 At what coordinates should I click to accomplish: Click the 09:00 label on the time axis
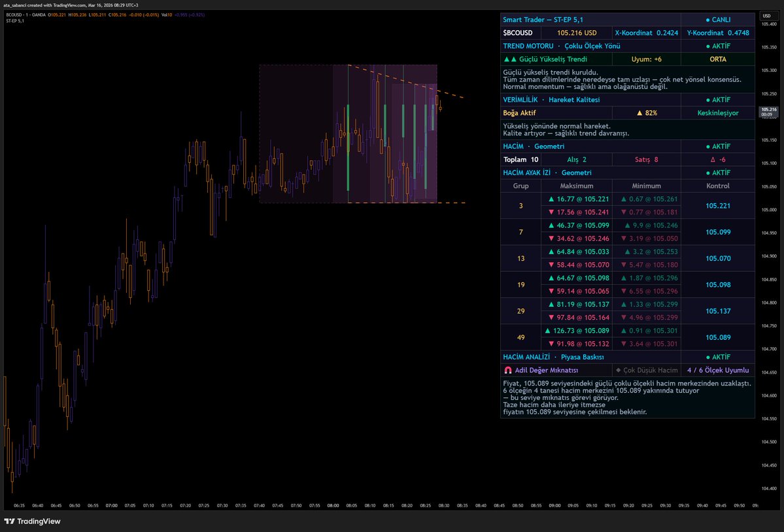[x=554, y=505]
